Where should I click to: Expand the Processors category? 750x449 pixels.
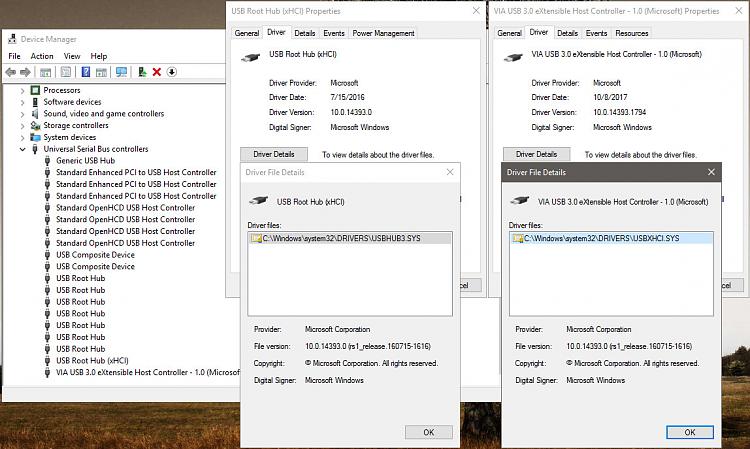click(x=22, y=90)
